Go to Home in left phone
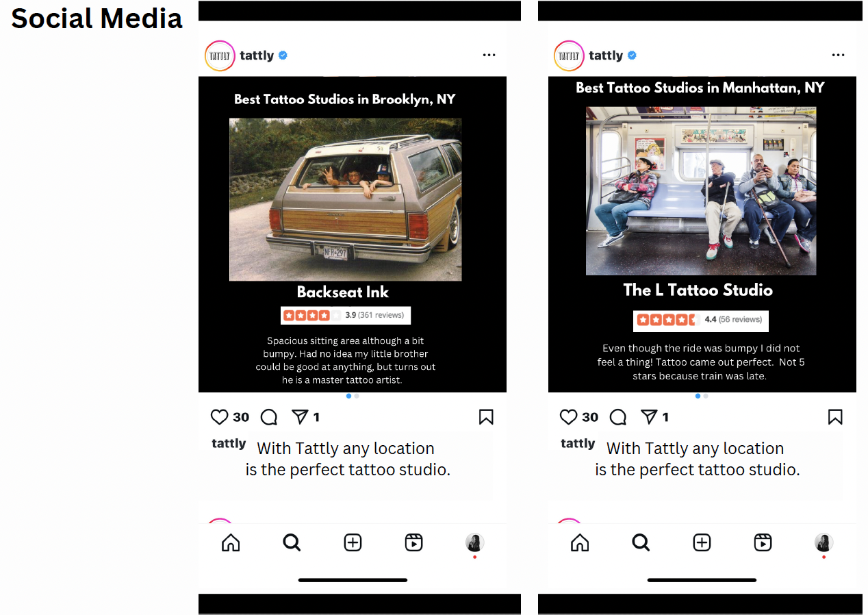 coord(231,542)
